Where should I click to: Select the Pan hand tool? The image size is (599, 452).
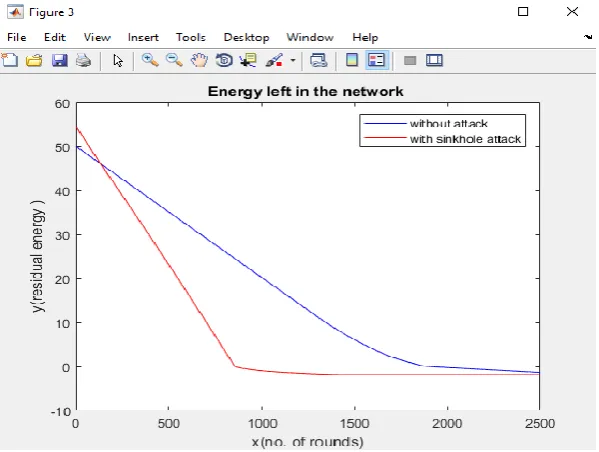[x=199, y=60]
